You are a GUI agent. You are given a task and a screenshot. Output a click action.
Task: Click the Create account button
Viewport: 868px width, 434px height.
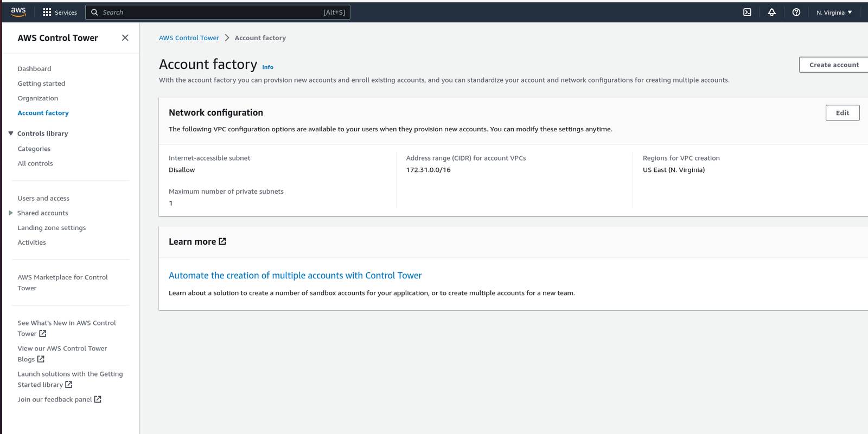833,65
